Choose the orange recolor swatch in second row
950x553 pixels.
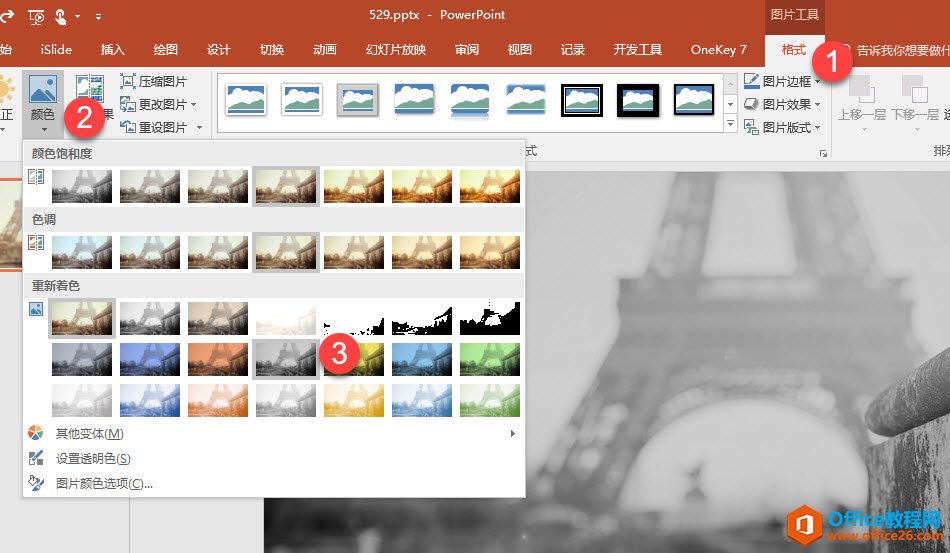pos(218,358)
